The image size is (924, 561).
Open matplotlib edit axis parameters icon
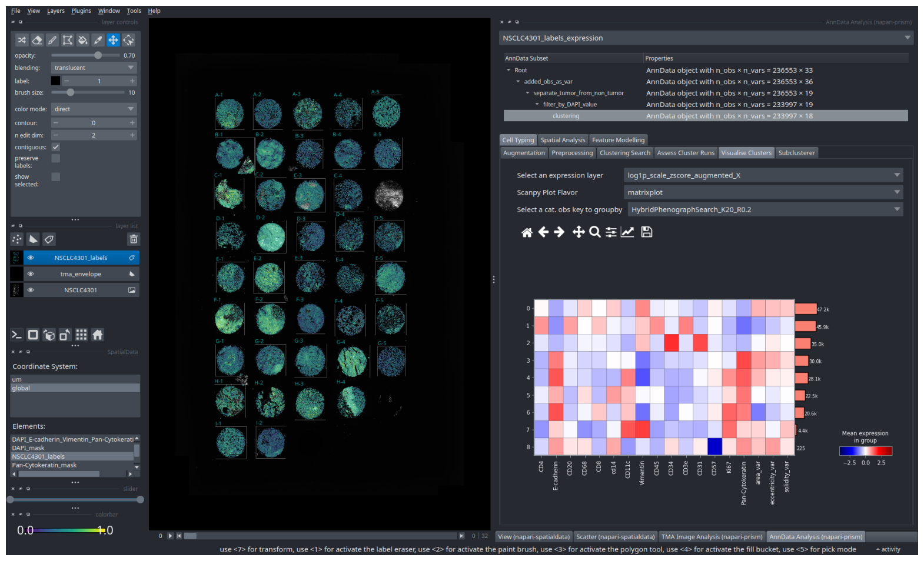coord(627,232)
